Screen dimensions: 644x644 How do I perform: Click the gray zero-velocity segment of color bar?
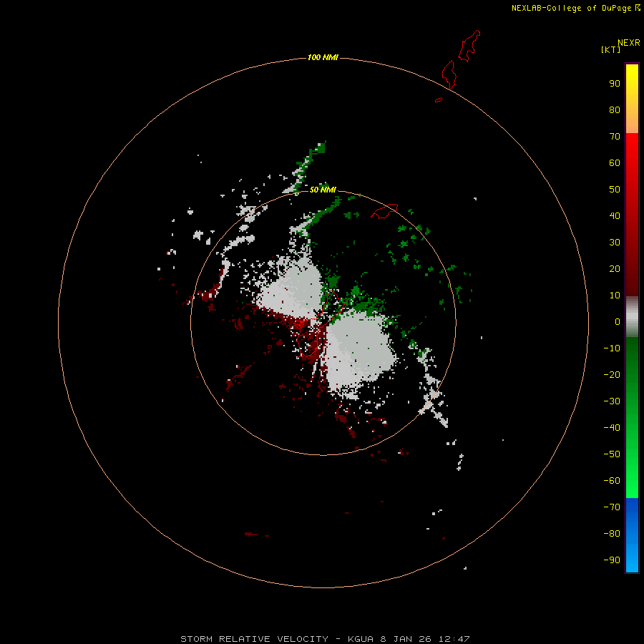(x=632, y=317)
